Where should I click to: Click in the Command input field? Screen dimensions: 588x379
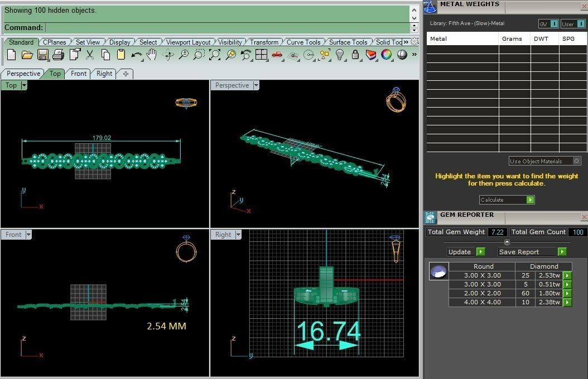[227, 28]
